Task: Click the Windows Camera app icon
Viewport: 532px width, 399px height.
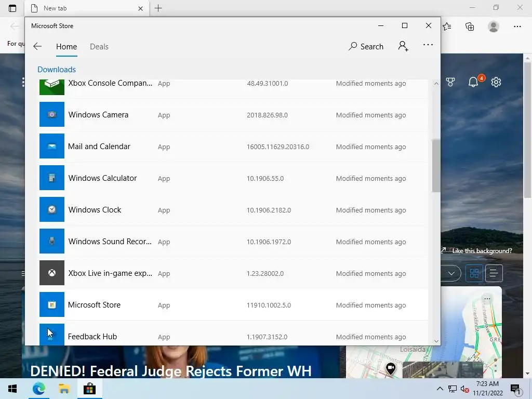Action: pyautogui.click(x=51, y=114)
